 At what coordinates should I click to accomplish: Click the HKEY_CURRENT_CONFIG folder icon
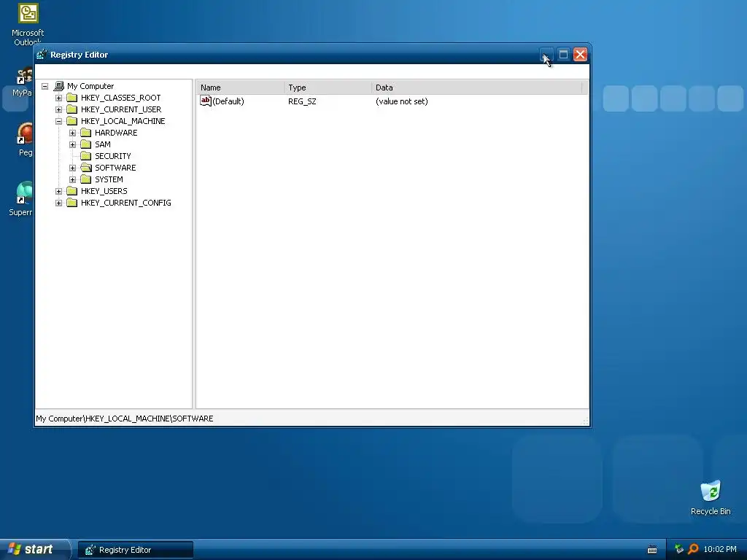pyautogui.click(x=72, y=203)
